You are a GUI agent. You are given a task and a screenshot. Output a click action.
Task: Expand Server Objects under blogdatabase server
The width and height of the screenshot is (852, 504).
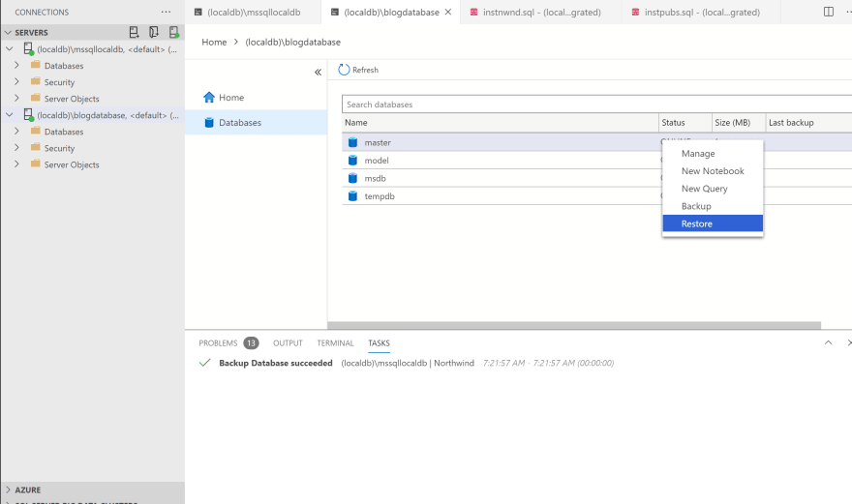(x=16, y=164)
